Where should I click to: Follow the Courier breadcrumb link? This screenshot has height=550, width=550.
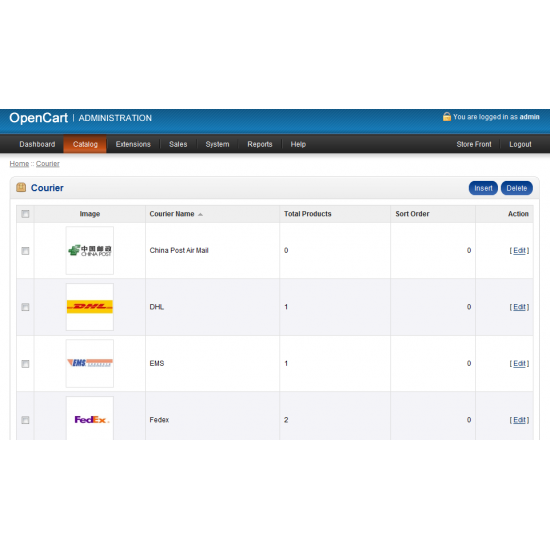(x=48, y=163)
